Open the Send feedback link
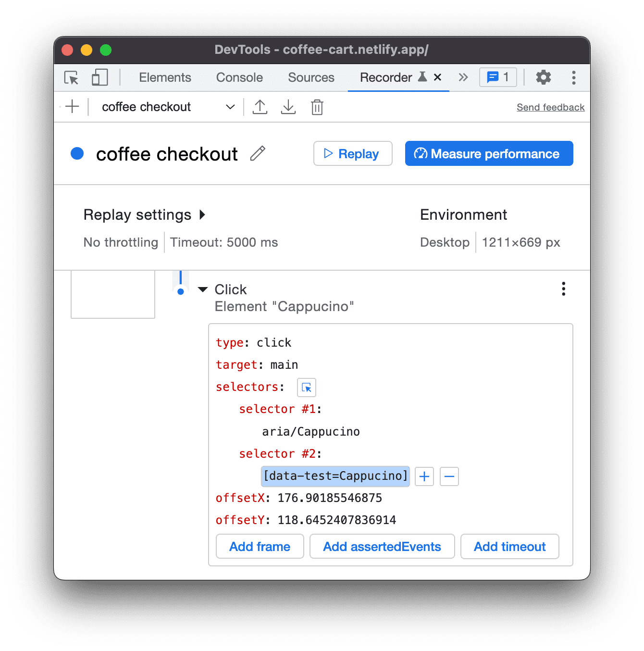Viewport: 644px width, 651px height. [550, 107]
